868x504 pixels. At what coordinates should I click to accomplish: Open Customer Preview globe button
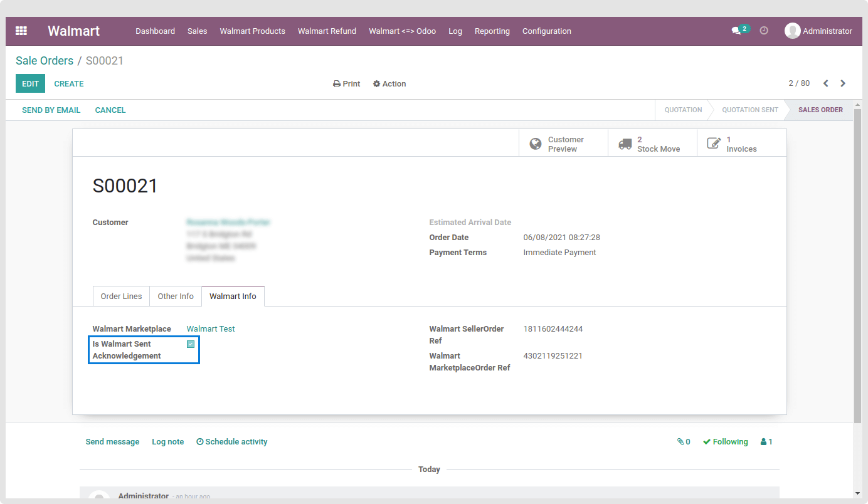coord(563,144)
